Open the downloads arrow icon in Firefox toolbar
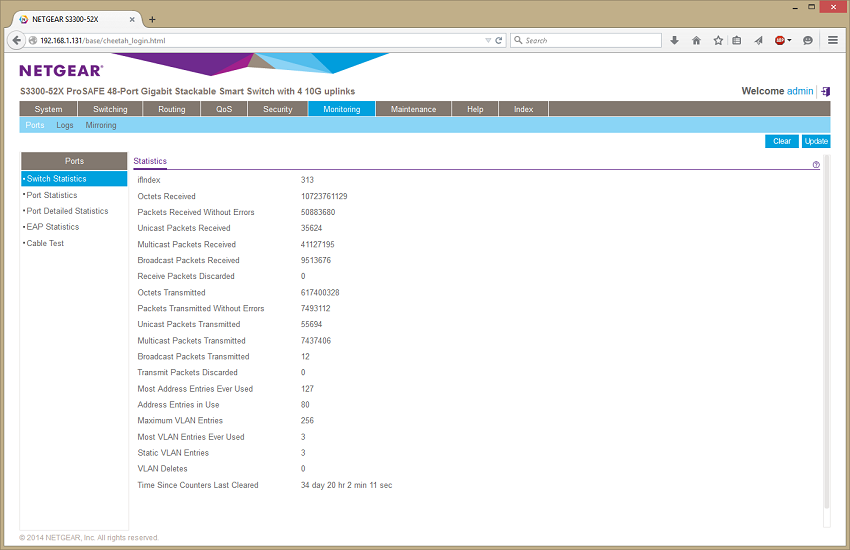The height and width of the screenshot is (550, 850). tap(674, 40)
